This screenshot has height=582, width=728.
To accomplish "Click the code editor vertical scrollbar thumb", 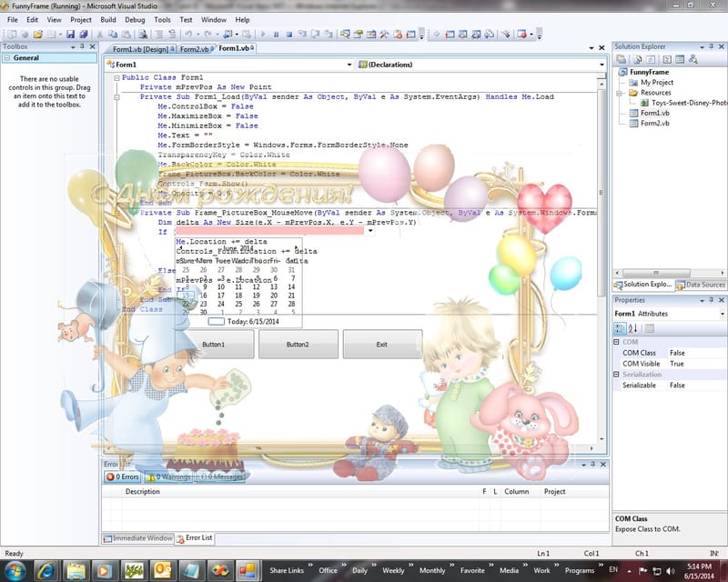I will [x=602, y=192].
